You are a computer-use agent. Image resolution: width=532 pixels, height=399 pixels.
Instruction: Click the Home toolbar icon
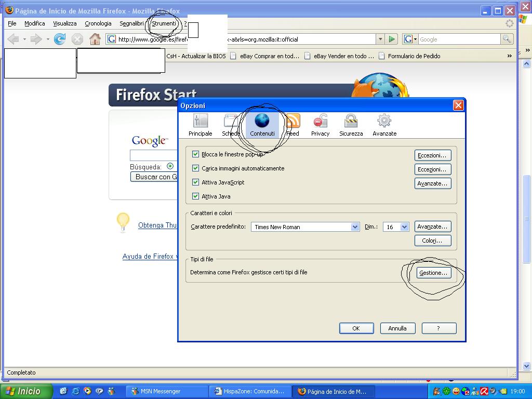coord(95,39)
